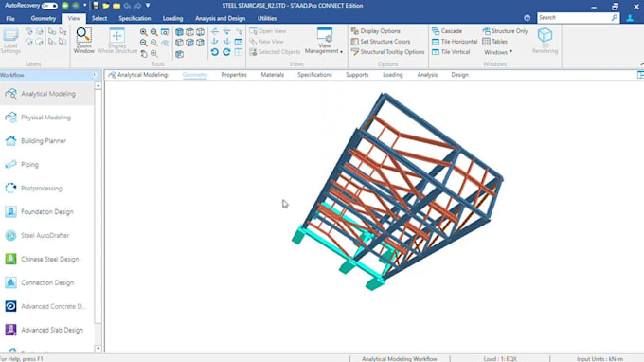Switch to the Select ribbon tab

[99, 19]
